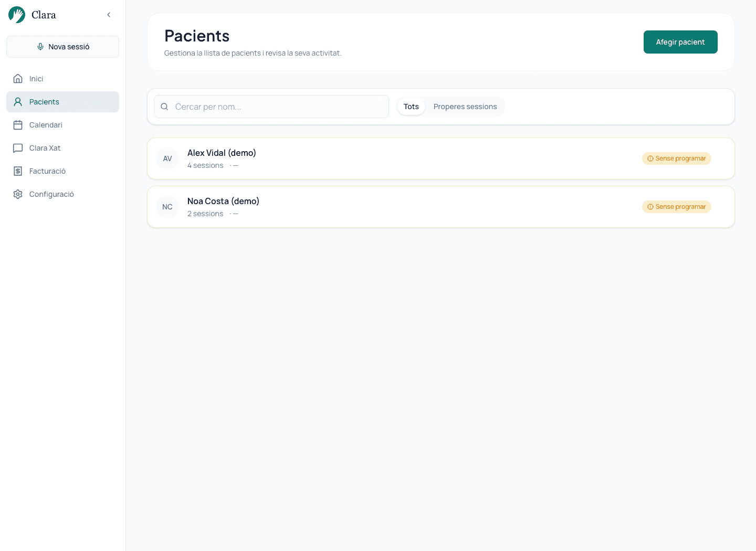Click the microphone icon in Nova sessió
756x551 pixels.
[x=40, y=47]
